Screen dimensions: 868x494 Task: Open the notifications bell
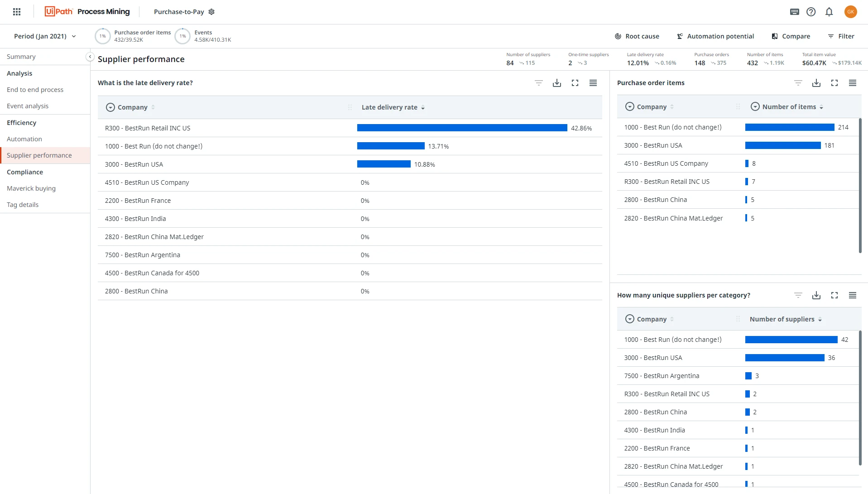coord(829,12)
